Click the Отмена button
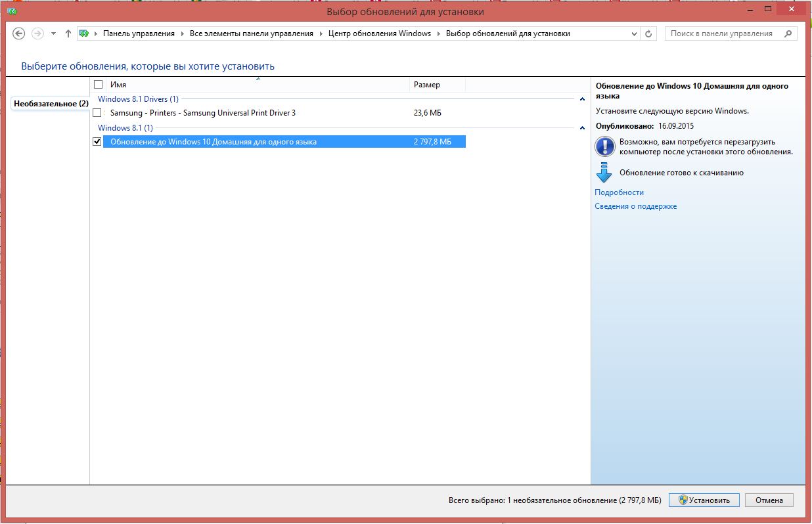The width and height of the screenshot is (812, 524). 769,500
